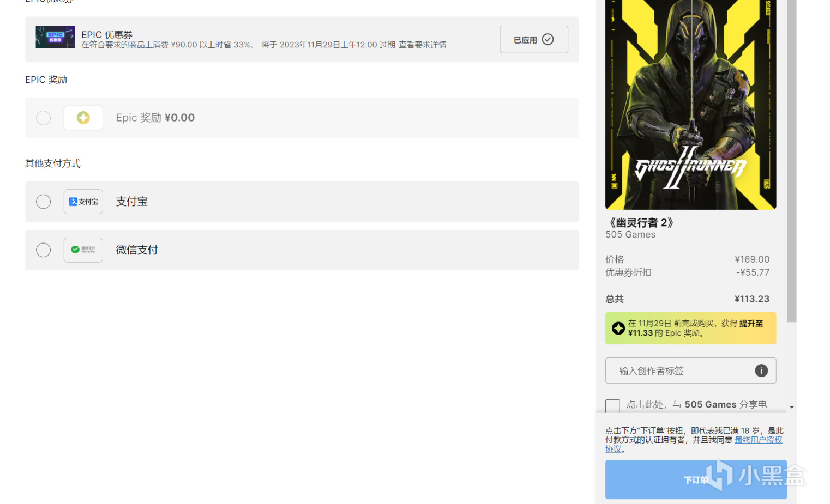
Task: Click the info icon in creator tag field
Action: tap(761, 371)
